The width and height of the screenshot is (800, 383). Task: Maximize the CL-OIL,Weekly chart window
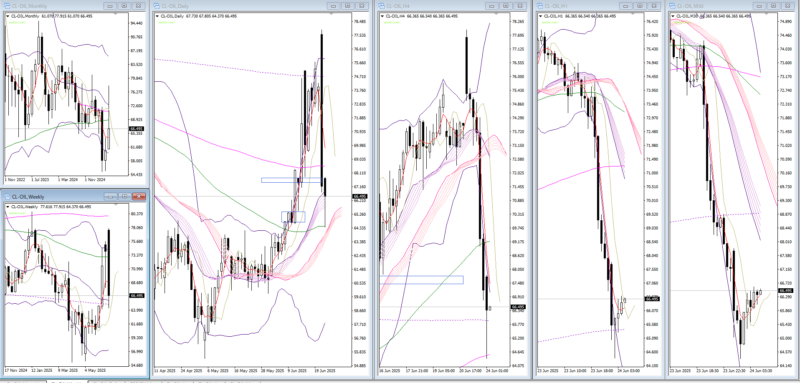(x=124, y=196)
